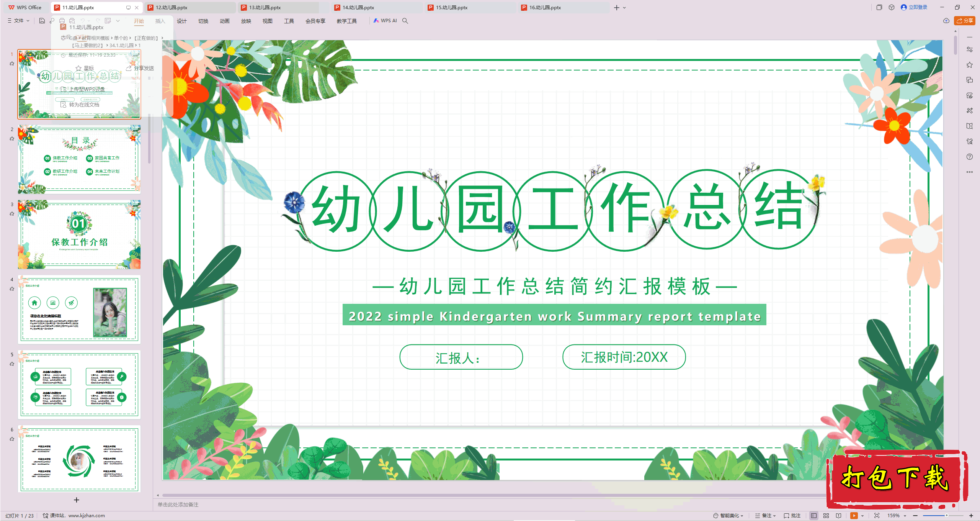
Task: Open the 工具 ribbon tab
Action: click(x=289, y=21)
